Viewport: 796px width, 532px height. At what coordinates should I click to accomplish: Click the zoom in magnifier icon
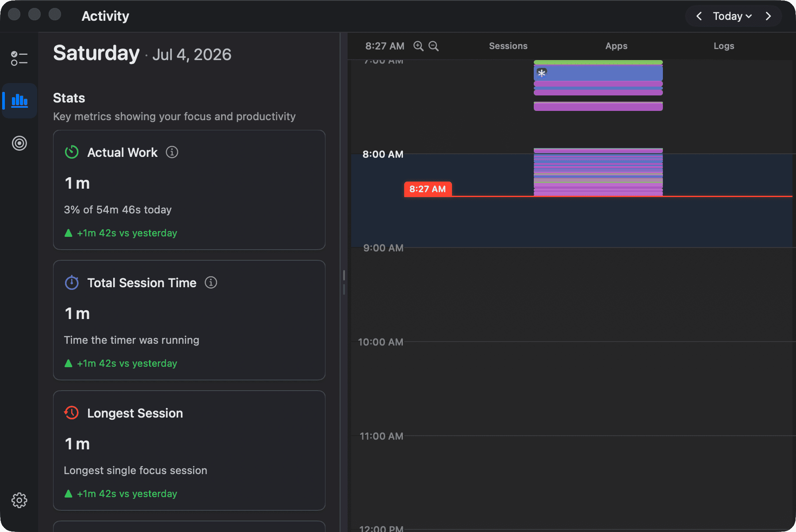(418, 46)
